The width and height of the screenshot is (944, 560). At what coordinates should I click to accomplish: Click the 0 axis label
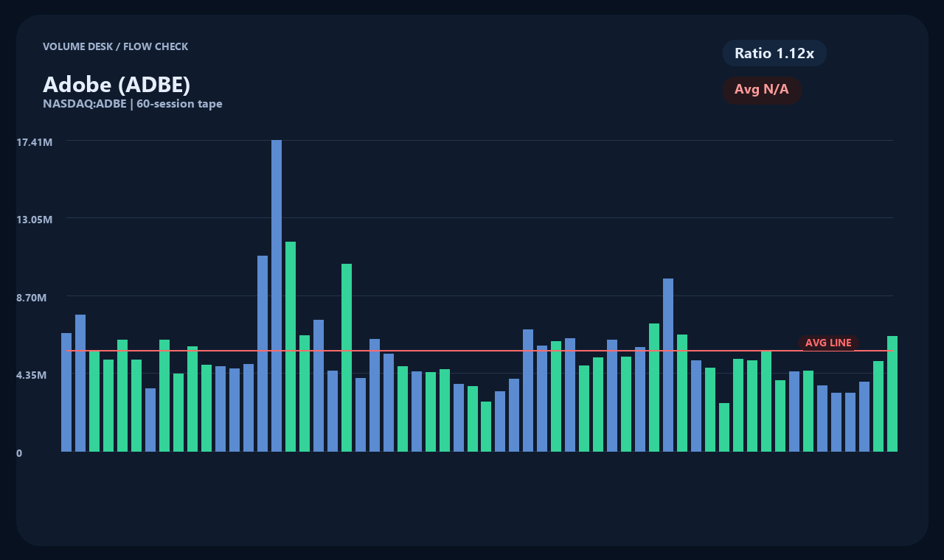pyautogui.click(x=19, y=453)
